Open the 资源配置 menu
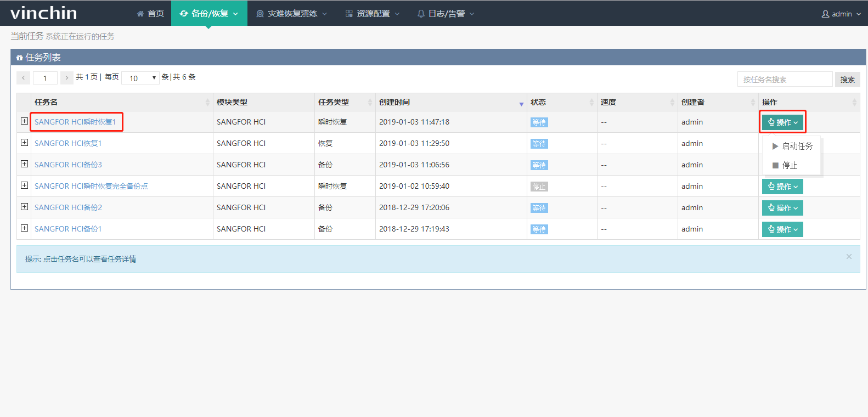This screenshot has height=417, width=868. click(x=373, y=13)
